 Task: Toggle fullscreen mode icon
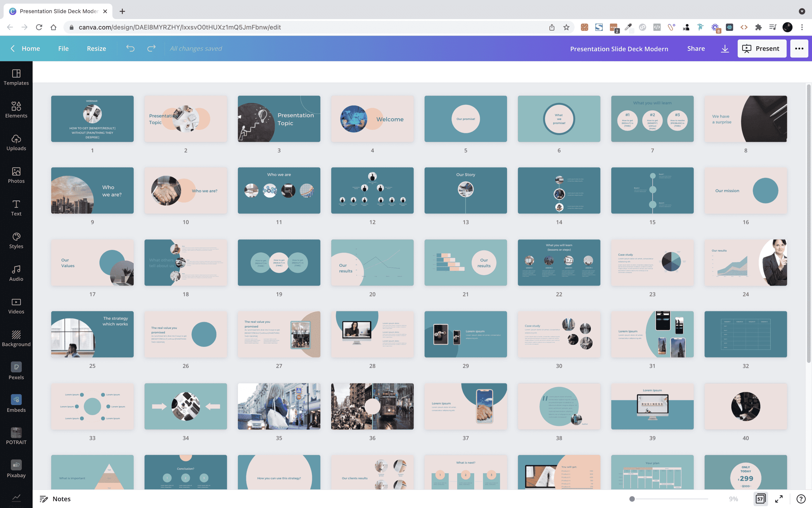[779, 499]
